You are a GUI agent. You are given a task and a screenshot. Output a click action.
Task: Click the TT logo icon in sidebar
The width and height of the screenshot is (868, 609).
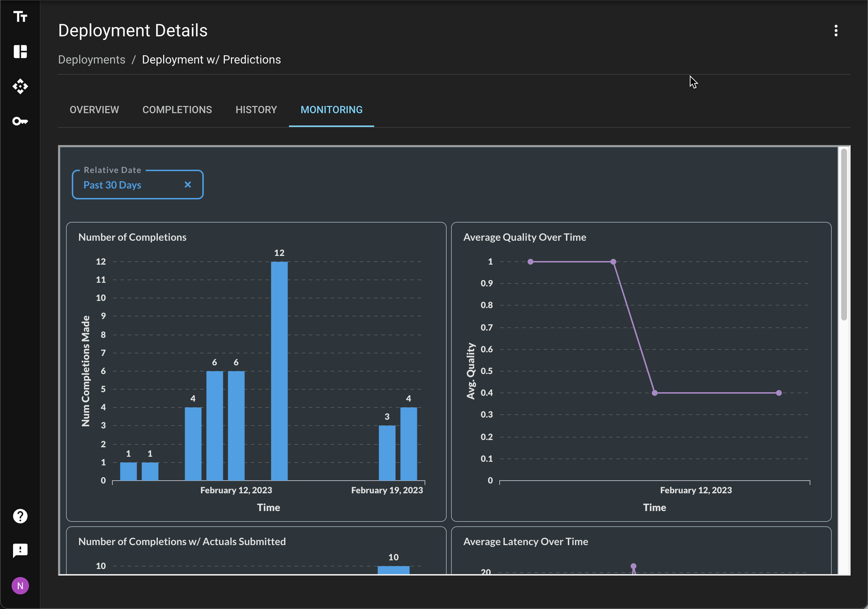pos(20,17)
